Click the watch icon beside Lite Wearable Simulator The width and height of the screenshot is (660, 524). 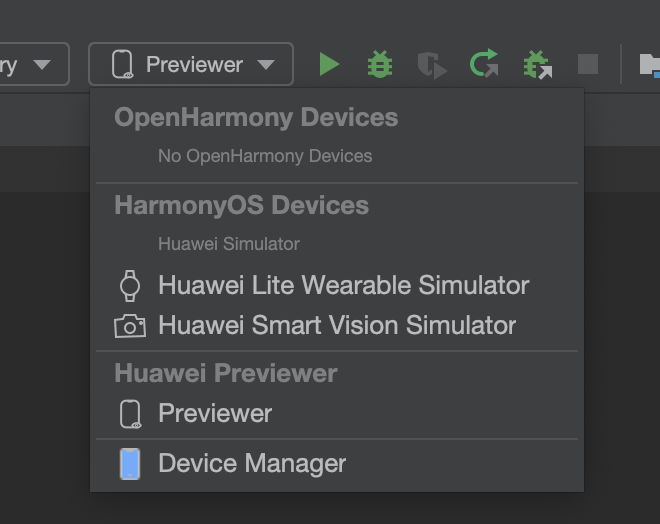[130, 285]
